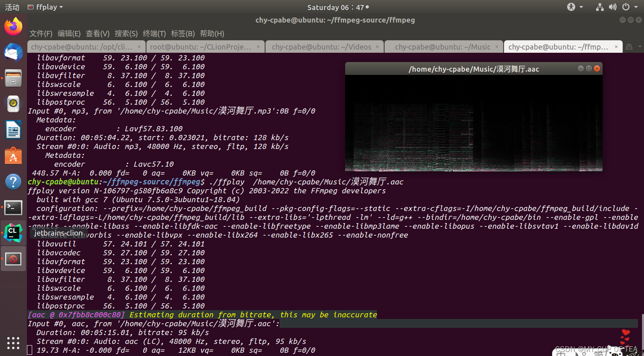
Task: Show Applications grid in the dock
Action: click(13, 343)
